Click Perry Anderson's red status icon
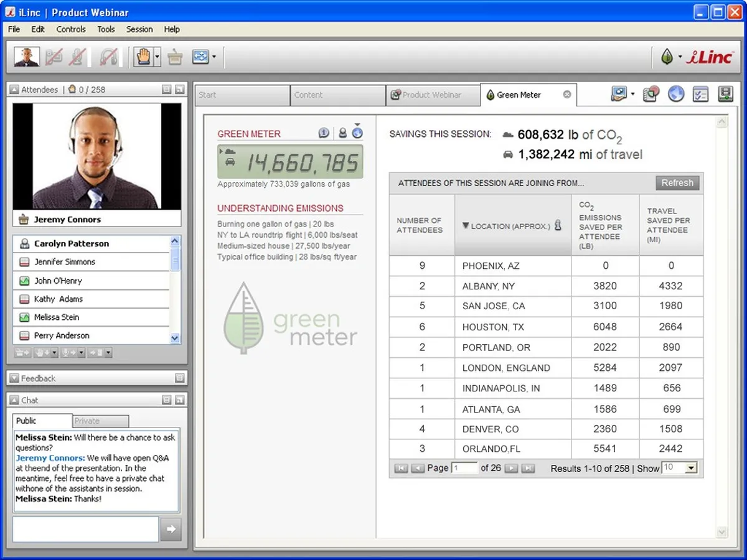 24,335
